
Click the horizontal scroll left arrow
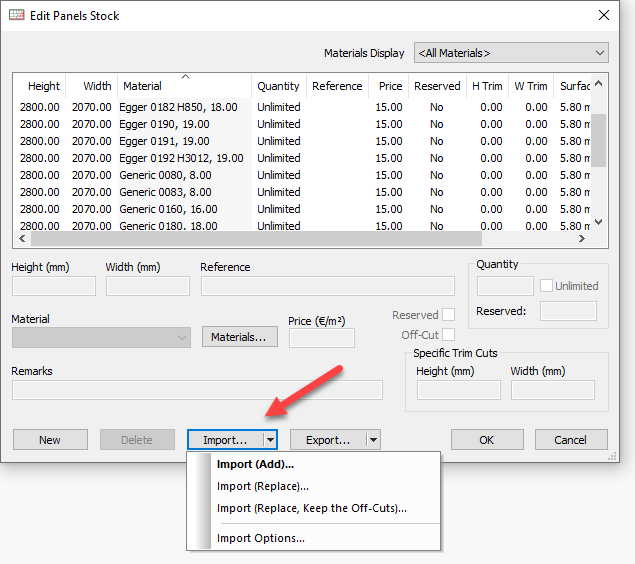(x=22, y=239)
